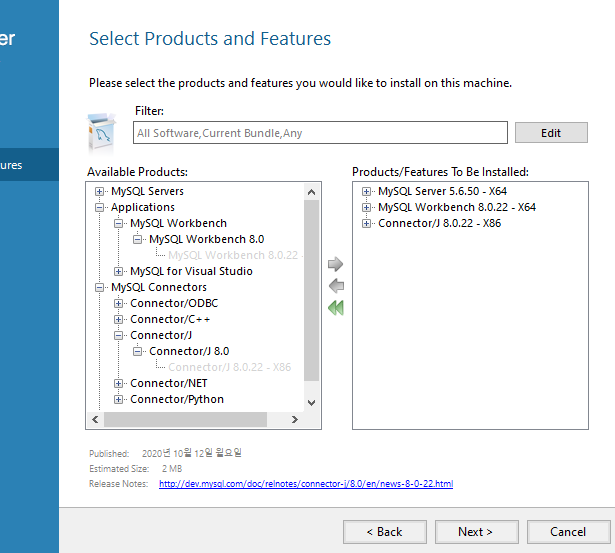Click the green double-arrow remove all icon
This screenshot has height=553, width=615.
(336, 308)
